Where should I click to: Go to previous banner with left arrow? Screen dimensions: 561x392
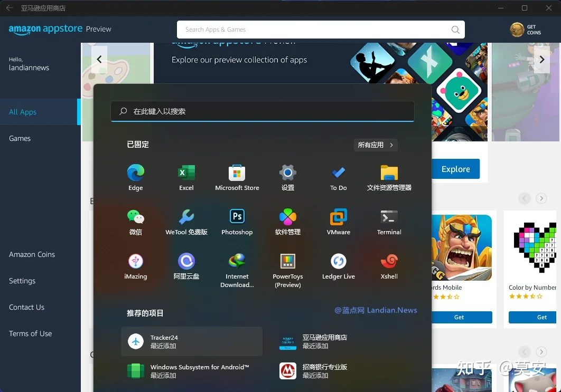(99, 59)
